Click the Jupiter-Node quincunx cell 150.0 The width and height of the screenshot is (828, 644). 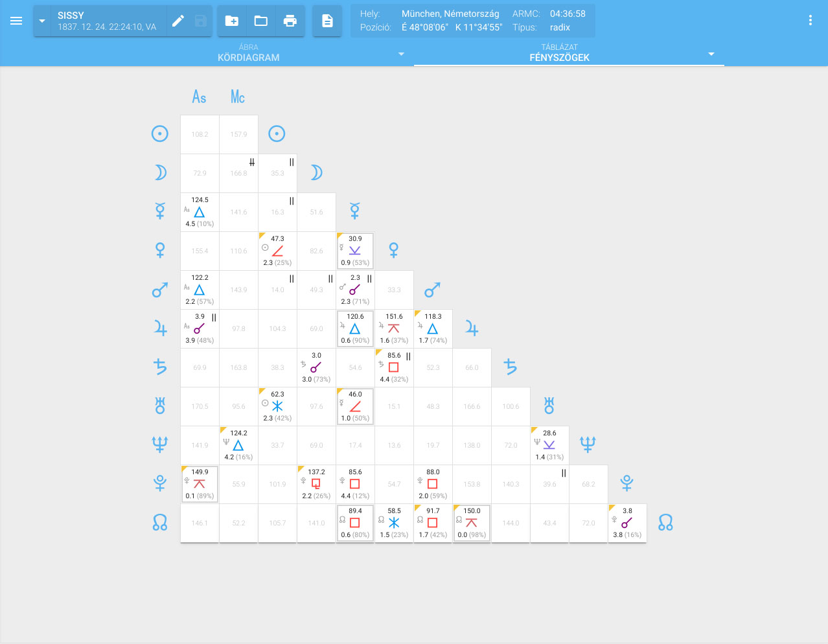pos(472,523)
